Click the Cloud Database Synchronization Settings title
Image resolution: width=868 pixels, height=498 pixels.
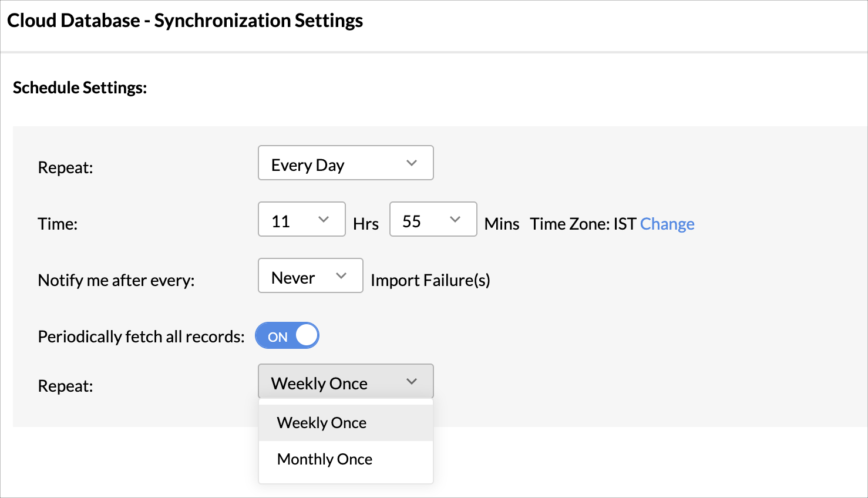(185, 21)
